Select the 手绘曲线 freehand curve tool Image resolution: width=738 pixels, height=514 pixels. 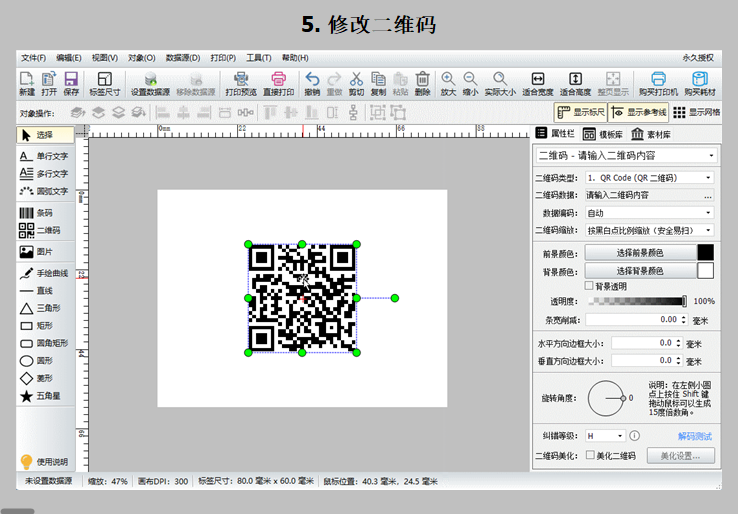[x=45, y=273]
